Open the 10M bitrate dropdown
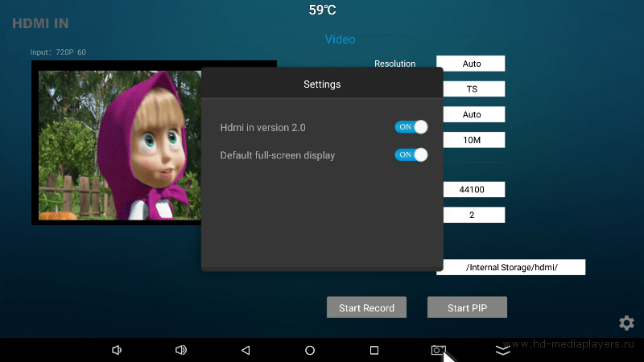Screen dimensions: 644x362 [474, 140]
